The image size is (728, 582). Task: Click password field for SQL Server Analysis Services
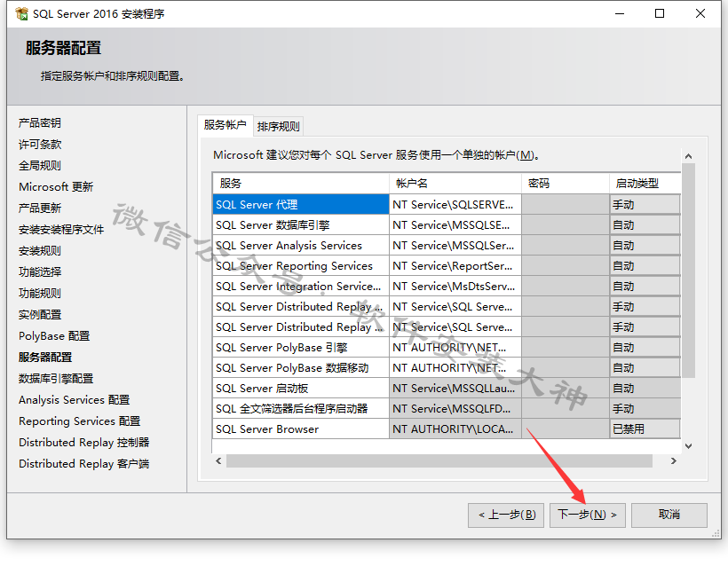(566, 246)
